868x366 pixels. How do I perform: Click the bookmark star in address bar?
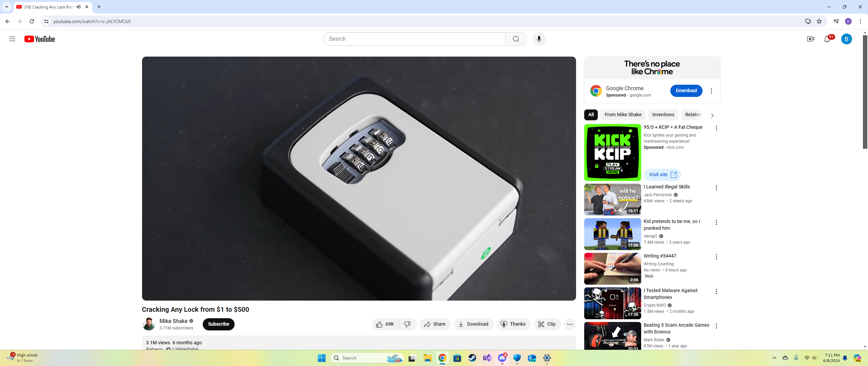[819, 21]
